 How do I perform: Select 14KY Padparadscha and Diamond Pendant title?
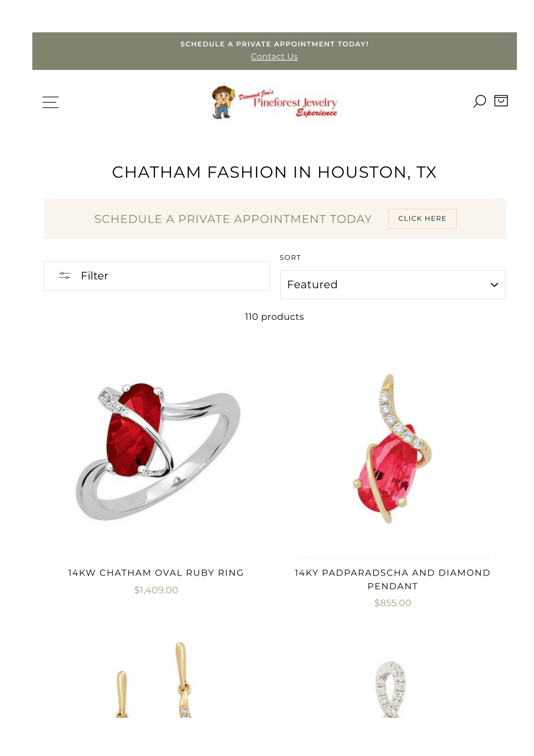(393, 579)
